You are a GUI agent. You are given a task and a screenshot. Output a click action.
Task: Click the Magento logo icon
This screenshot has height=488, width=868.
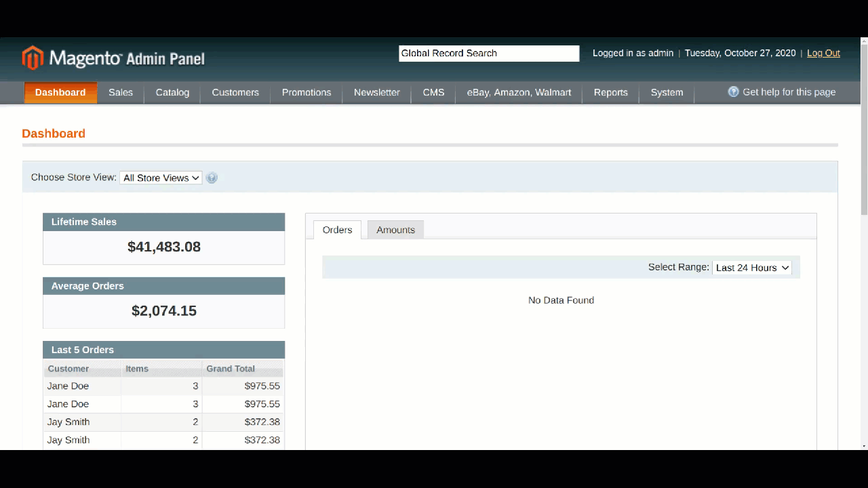[33, 58]
